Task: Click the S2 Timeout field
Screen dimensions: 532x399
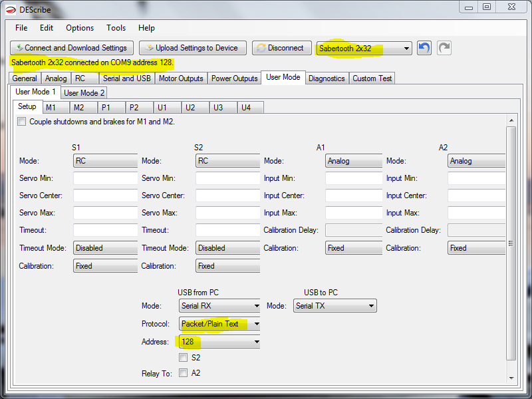Action: (228, 230)
